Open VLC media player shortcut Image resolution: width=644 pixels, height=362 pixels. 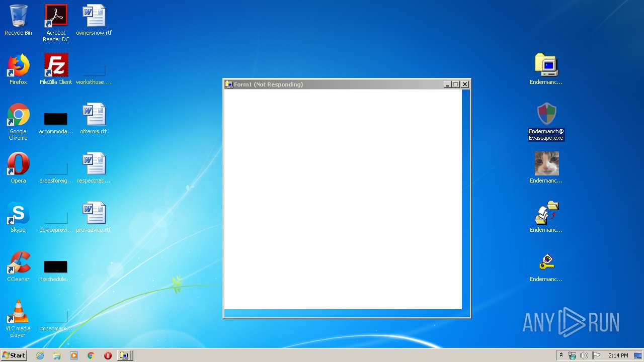pos(18,319)
